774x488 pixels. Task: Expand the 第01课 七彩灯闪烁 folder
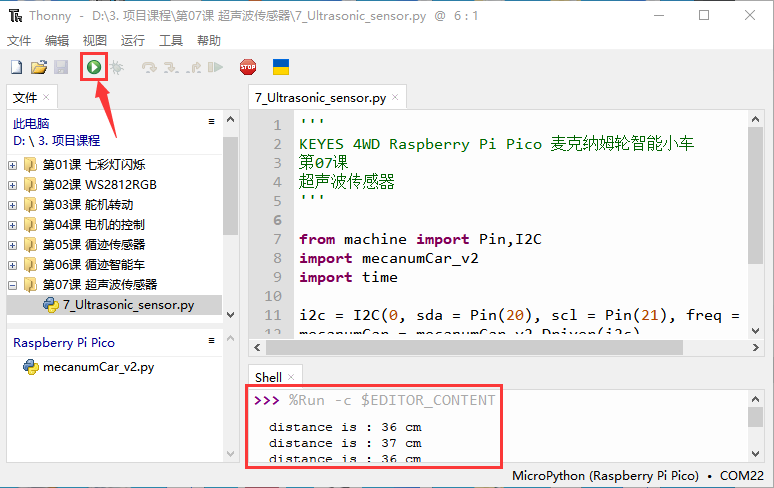pos(13,165)
